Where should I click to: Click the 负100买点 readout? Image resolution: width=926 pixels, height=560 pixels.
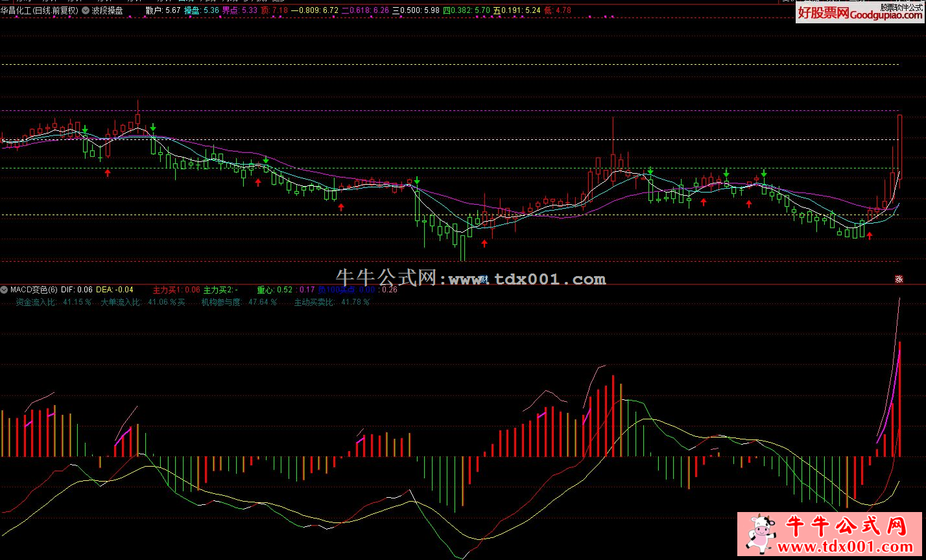tap(346, 290)
